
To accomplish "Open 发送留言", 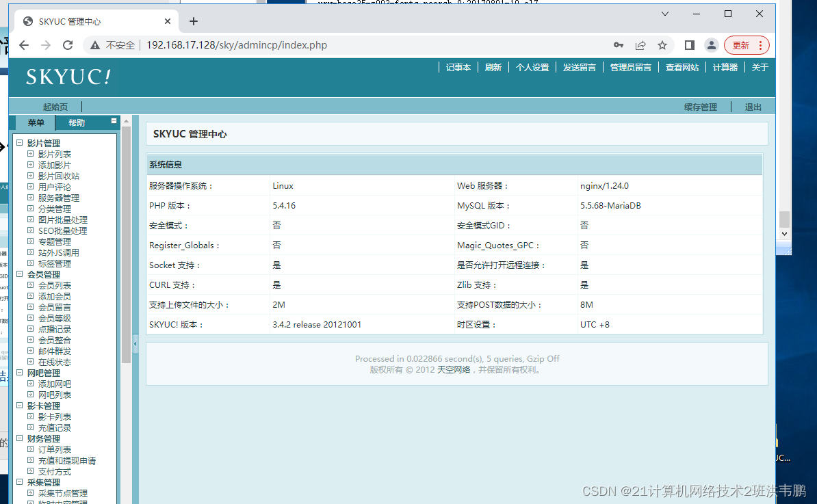I will 580,67.
